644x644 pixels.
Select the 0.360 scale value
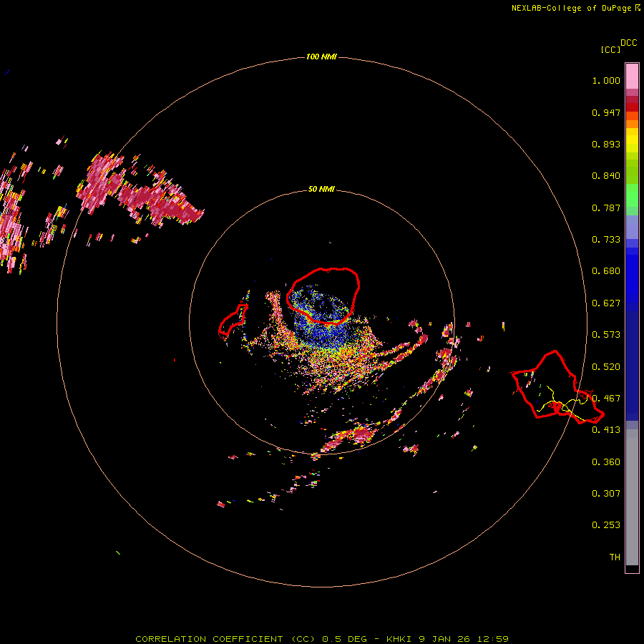pyautogui.click(x=606, y=462)
